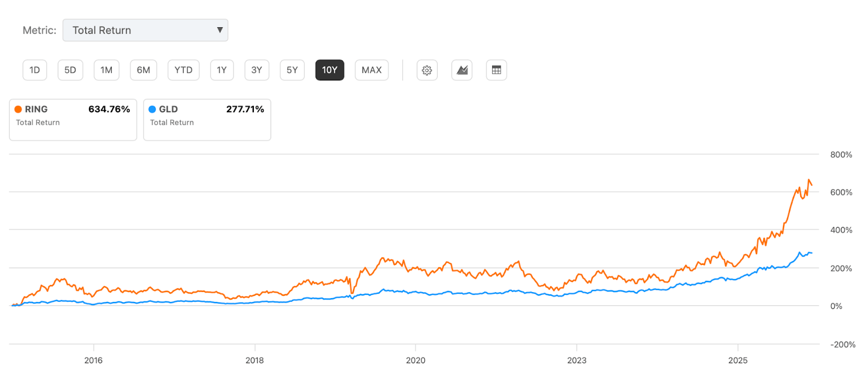Toggle the GLD Total Return legend card
The height and width of the screenshot is (379, 868).
click(x=207, y=119)
